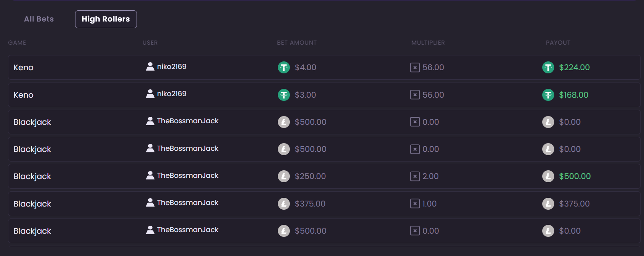The image size is (644, 256).
Task: Open Keno game in the $168.00 payout row
Action: 24,95
